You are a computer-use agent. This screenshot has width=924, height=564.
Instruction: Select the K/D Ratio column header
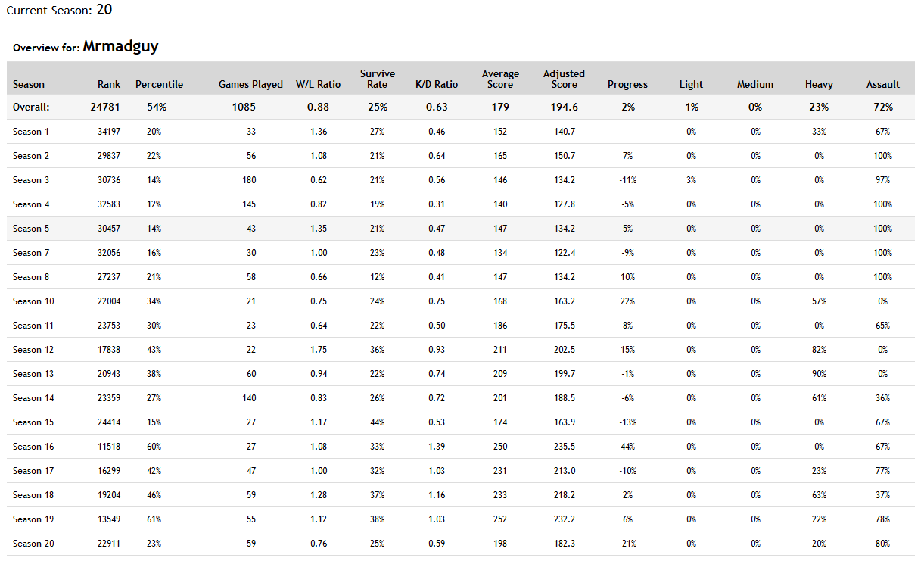click(x=437, y=84)
